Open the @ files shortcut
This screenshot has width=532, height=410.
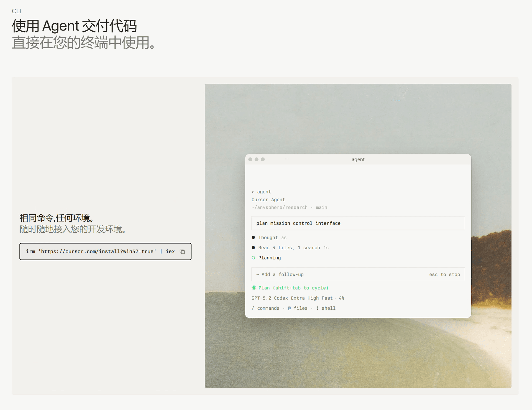[298, 308]
